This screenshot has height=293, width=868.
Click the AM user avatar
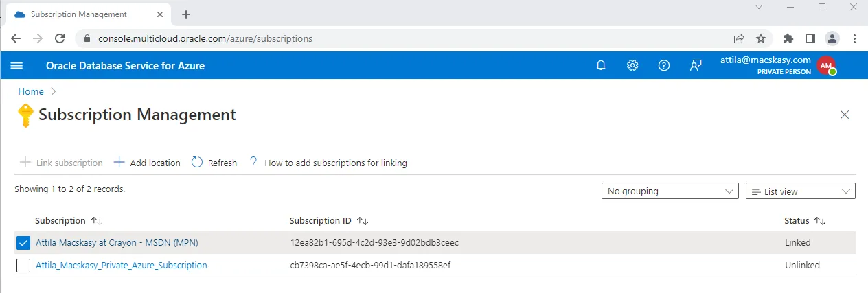point(826,66)
